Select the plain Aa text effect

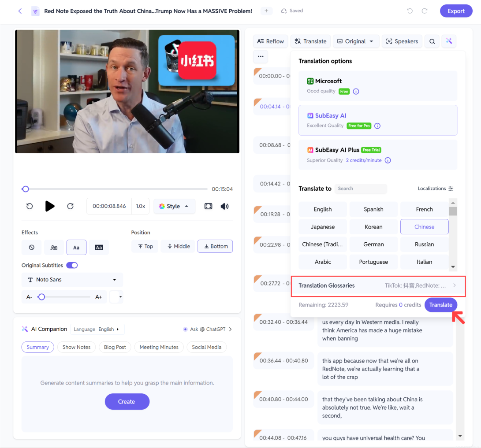point(76,247)
